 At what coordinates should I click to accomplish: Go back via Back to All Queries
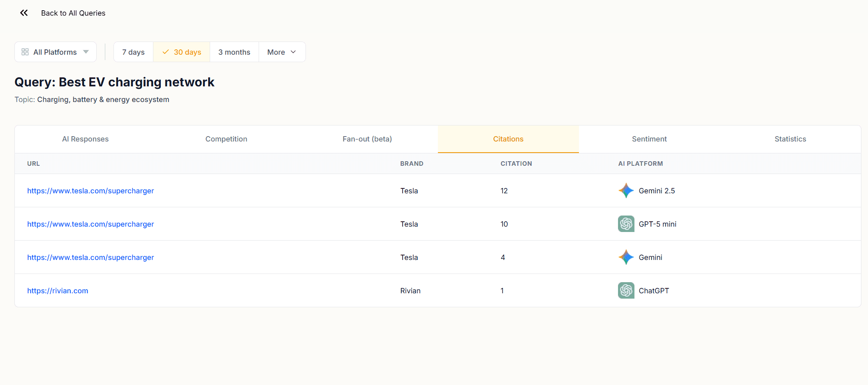73,13
